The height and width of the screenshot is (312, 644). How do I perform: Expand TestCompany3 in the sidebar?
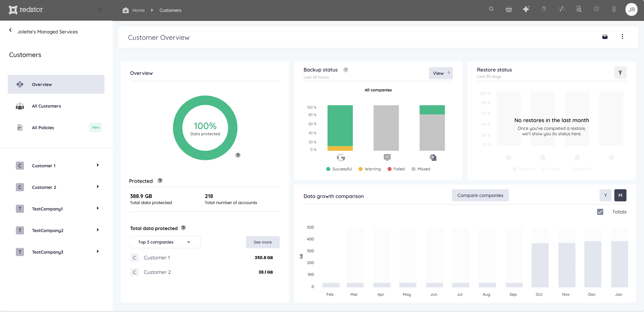click(x=98, y=252)
